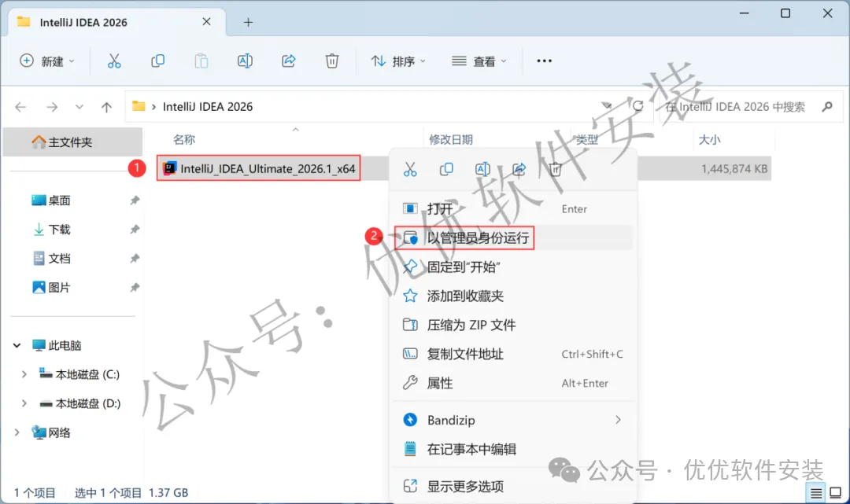Open recent locations dropdown chevron
Image resolution: width=850 pixels, height=504 pixels.
pos(79,107)
